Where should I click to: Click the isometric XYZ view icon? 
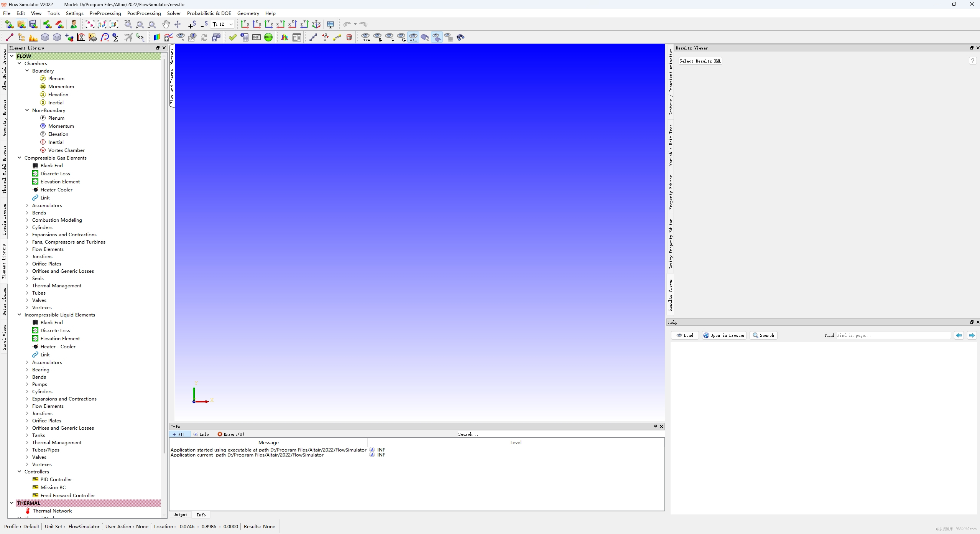tap(316, 25)
